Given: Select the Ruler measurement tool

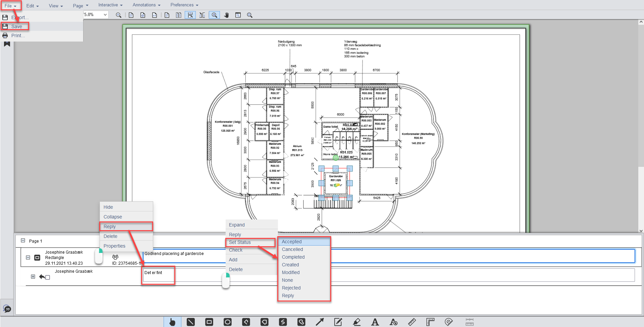Looking at the screenshot, I should (412, 322).
